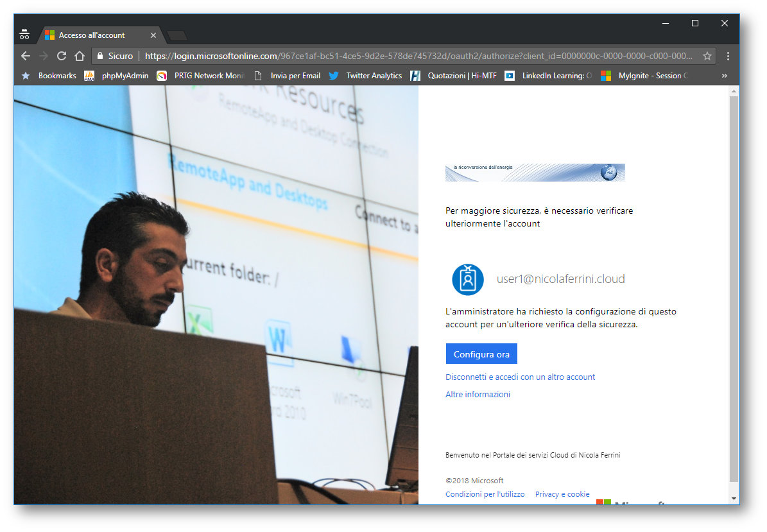Go back to the previous page
The height and width of the screenshot is (532, 767).
point(26,56)
